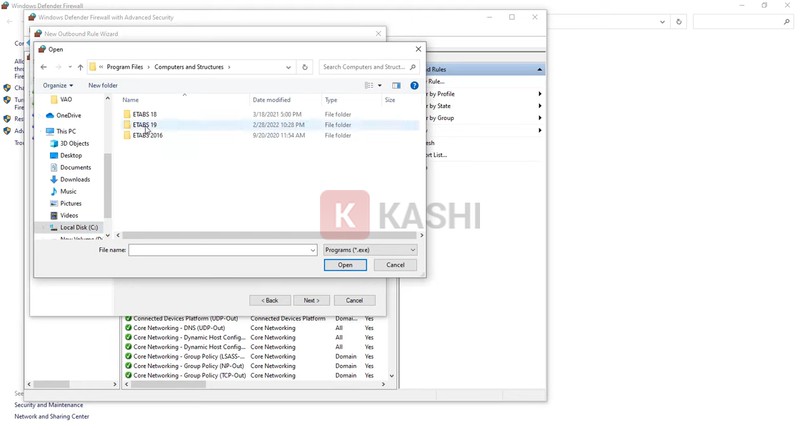Refresh the Control Panel address bar
This screenshot has height=430, width=800.
tap(679, 22)
